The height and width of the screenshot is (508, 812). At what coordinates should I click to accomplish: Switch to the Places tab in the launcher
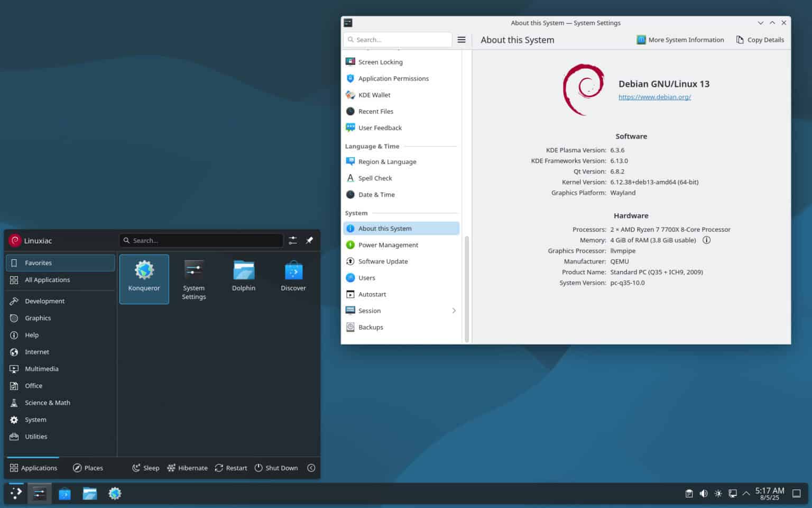[88, 468]
